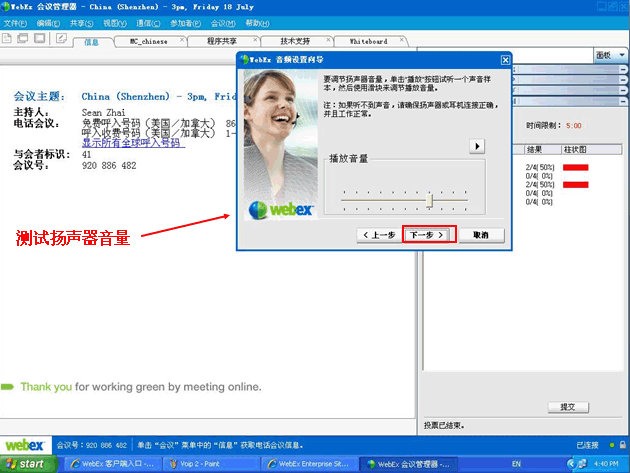Close the 技术支持 tab with its X

point(328,40)
